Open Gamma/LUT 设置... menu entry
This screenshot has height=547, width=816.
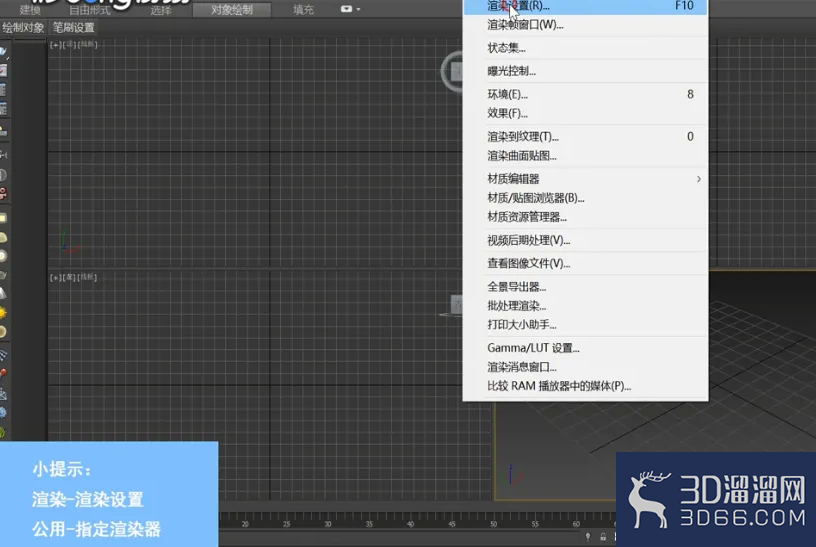[585, 348]
